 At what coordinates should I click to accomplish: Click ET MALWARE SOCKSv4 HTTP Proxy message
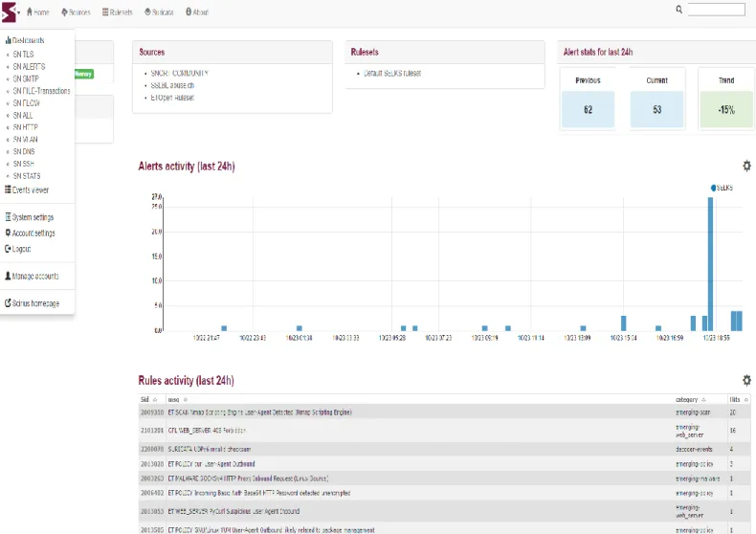click(248, 478)
